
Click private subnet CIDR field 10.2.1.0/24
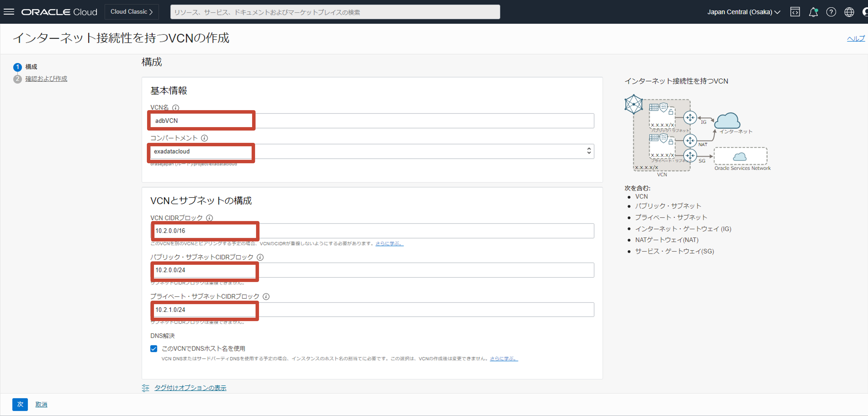(x=372, y=310)
